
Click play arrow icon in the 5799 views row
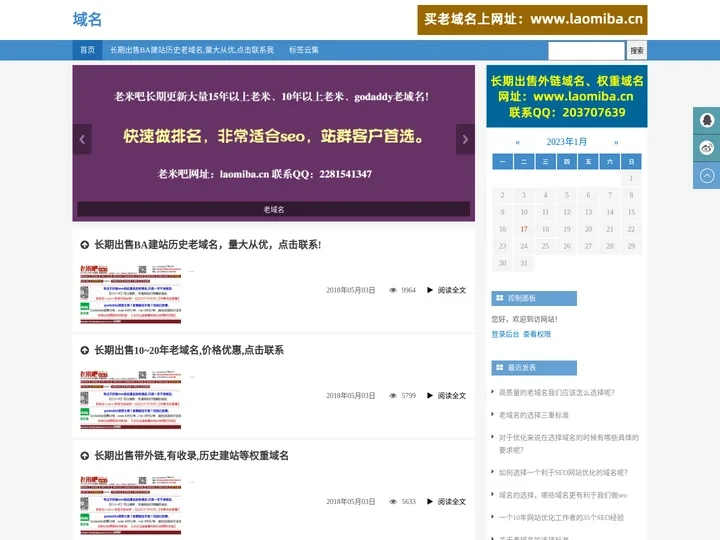point(430,395)
